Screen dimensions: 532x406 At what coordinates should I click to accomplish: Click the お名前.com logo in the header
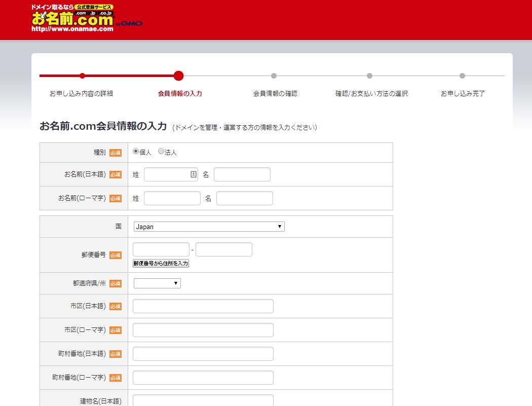click(x=87, y=18)
